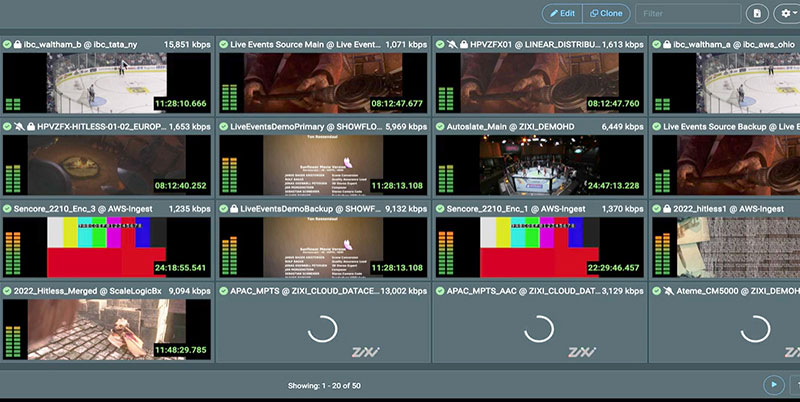Click lock icon on ibc_waltham_b tile

click(17, 45)
